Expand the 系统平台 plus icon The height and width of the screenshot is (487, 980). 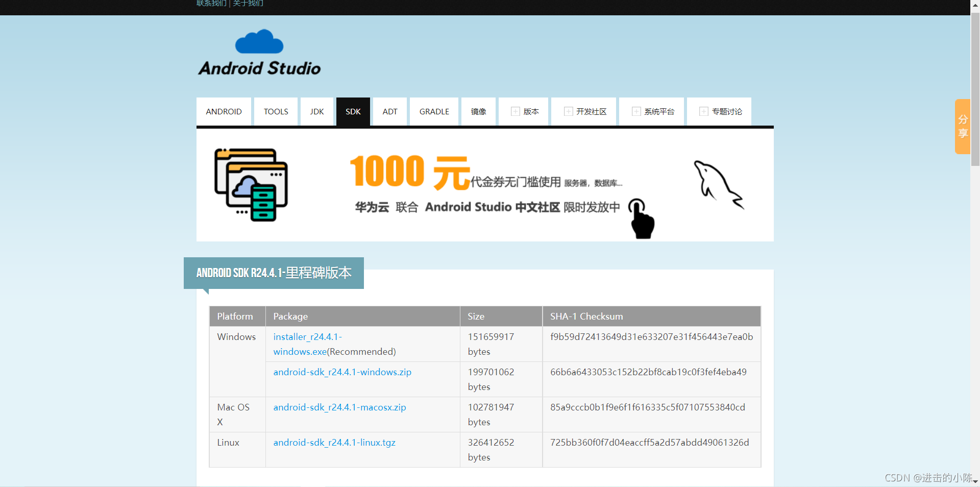click(x=636, y=111)
